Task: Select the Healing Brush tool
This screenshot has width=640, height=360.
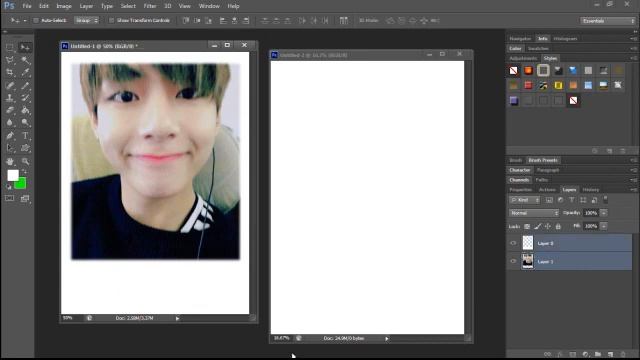Action: click(9, 85)
